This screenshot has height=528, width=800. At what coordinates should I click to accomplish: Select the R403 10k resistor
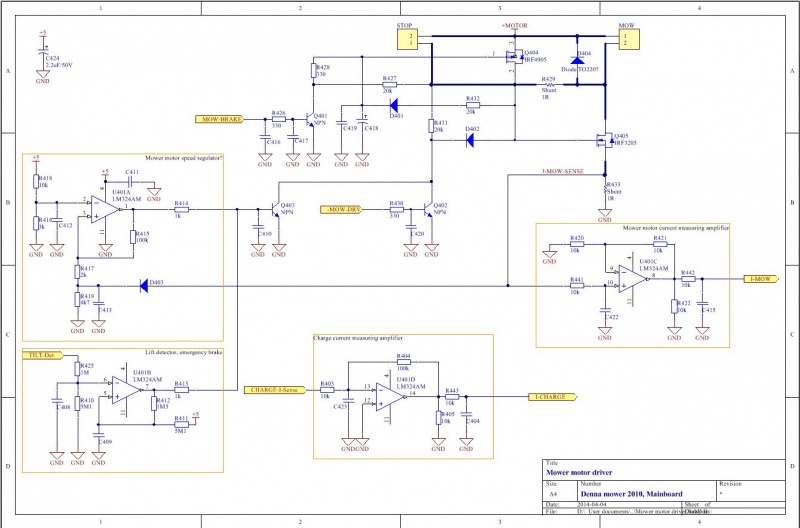coord(327,390)
